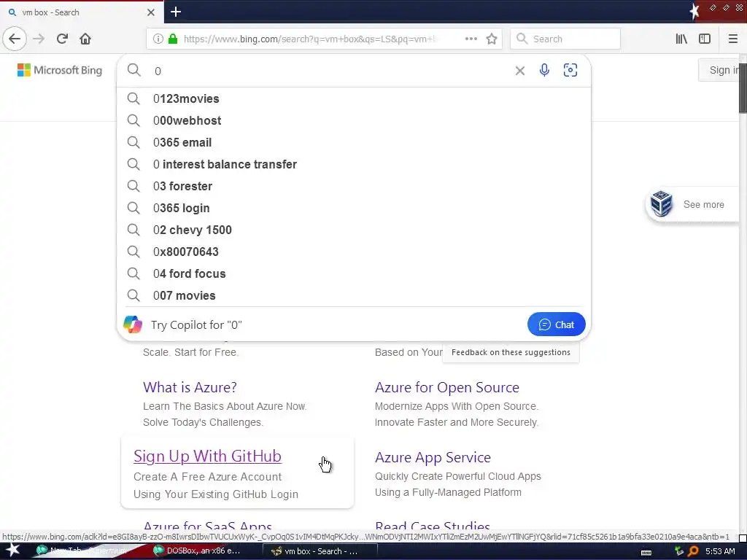Reload the page with the refresh icon
747x560 pixels.
(x=62, y=39)
